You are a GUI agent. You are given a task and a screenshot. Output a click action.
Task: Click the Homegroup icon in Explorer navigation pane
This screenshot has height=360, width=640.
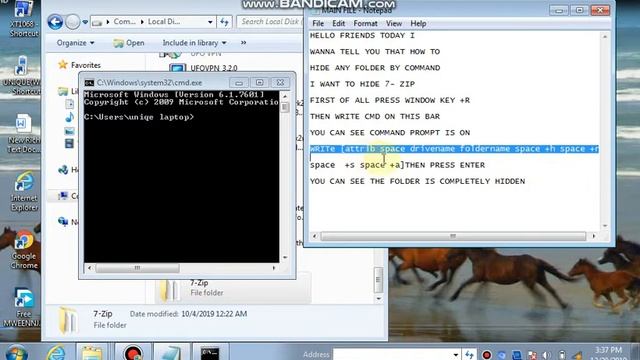point(63,170)
